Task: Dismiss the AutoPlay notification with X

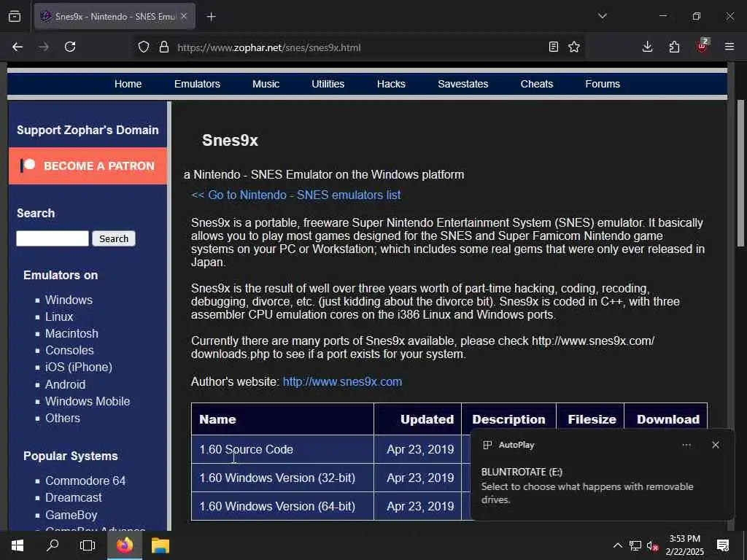Action: (715, 445)
